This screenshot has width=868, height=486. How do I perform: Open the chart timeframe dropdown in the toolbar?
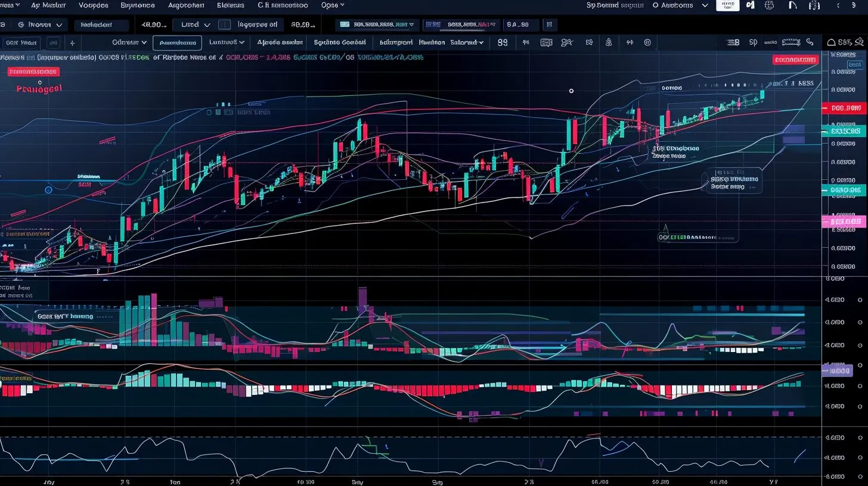(x=128, y=42)
